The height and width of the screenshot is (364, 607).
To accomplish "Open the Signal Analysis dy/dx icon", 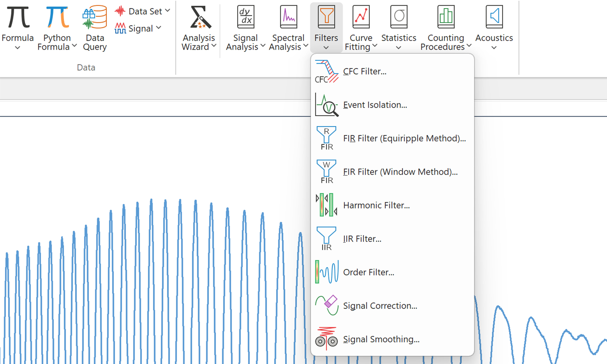I will pos(246,17).
